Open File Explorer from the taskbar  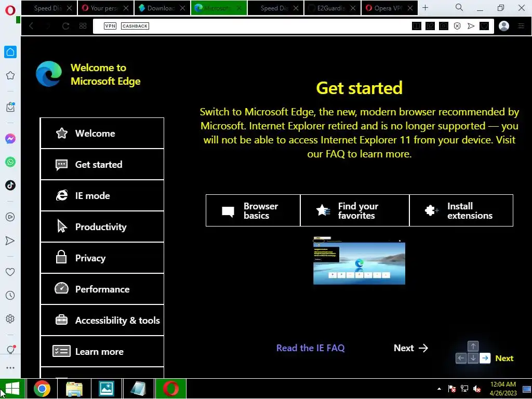[74, 389]
